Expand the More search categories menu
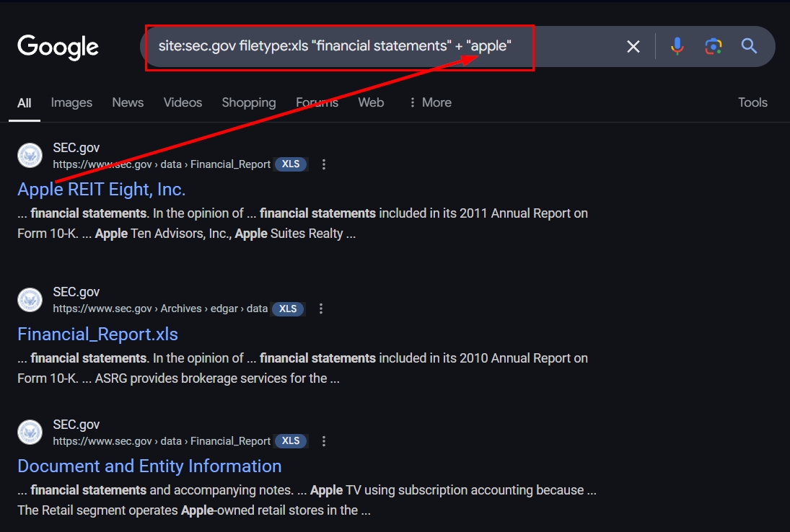 tap(430, 102)
